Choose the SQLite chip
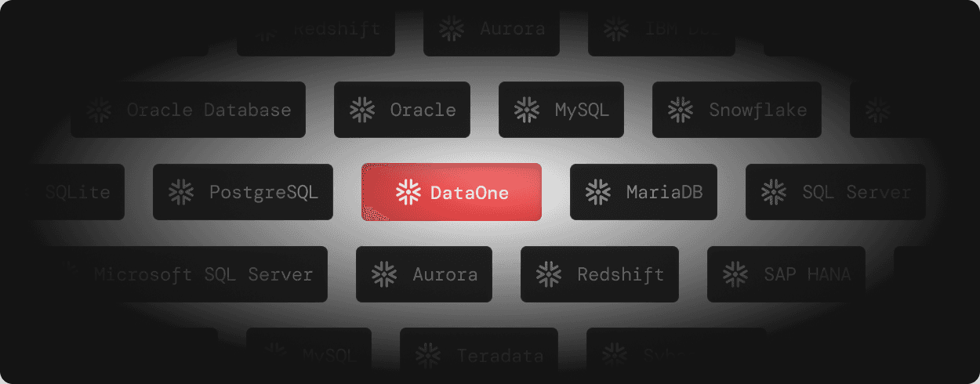Viewport: 980px width, 384px height. point(77,192)
